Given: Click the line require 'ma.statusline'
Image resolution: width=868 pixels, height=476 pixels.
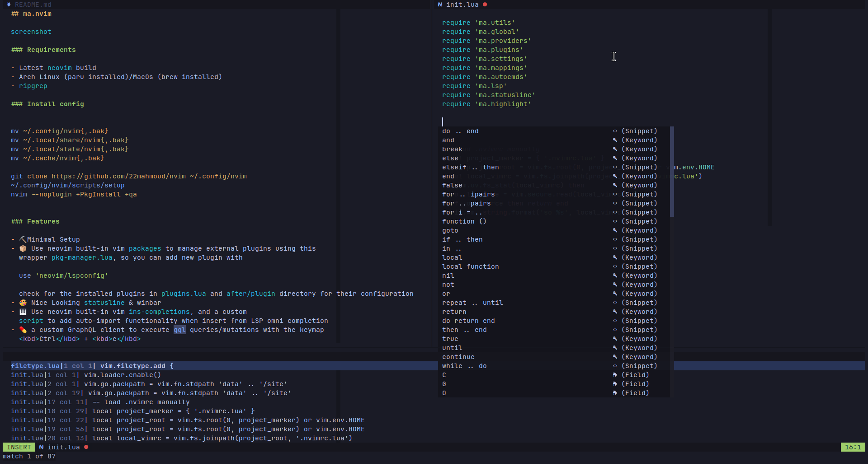Looking at the screenshot, I should pyautogui.click(x=489, y=95).
